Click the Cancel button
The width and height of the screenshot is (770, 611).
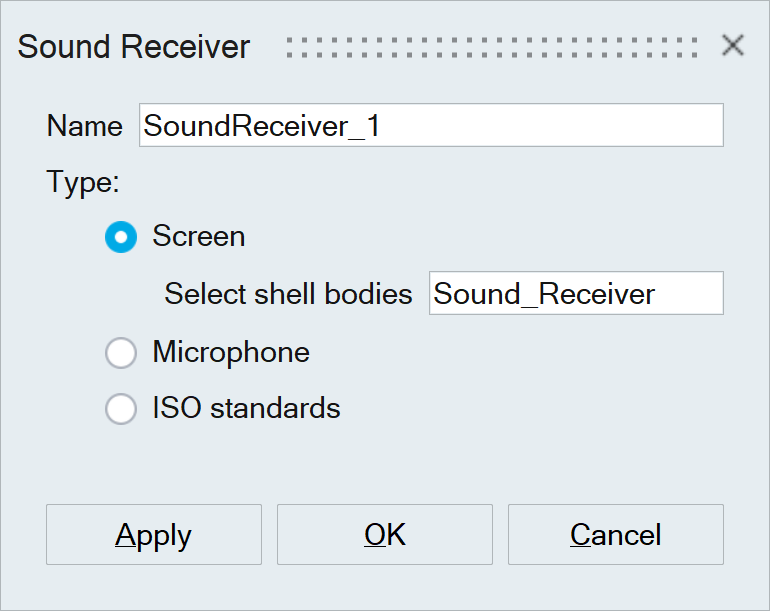click(x=615, y=535)
